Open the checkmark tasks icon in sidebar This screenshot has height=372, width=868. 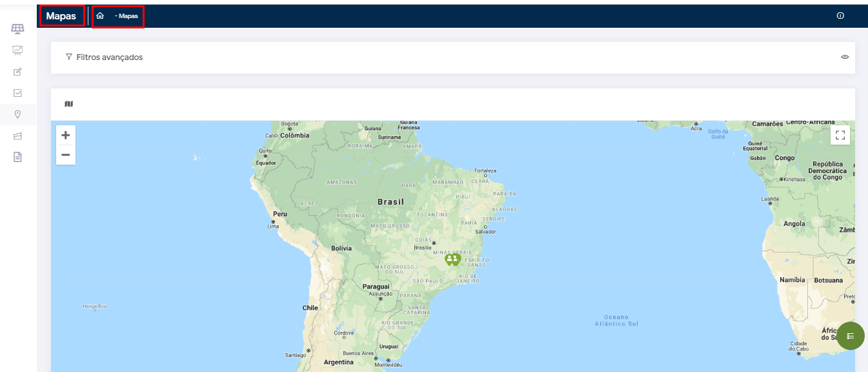17,93
